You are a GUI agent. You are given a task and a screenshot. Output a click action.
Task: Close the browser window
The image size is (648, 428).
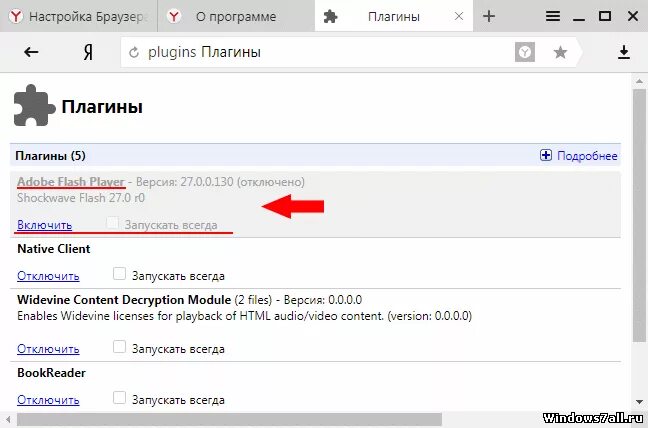click(633, 16)
